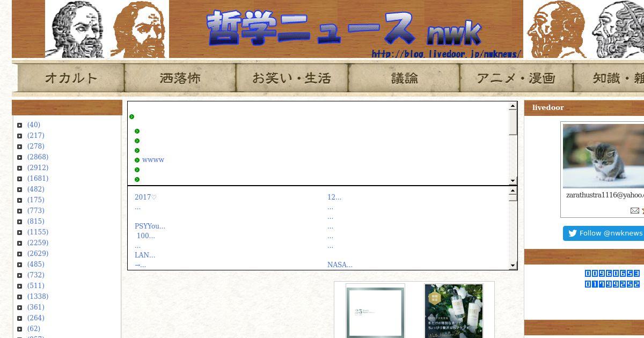Open the category link (1155)

coord(38,232)
